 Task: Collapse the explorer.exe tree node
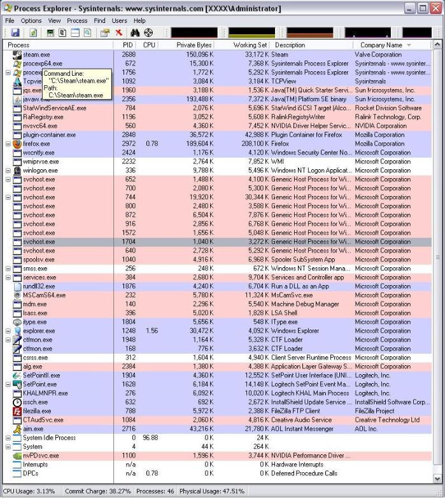[8, 331]
